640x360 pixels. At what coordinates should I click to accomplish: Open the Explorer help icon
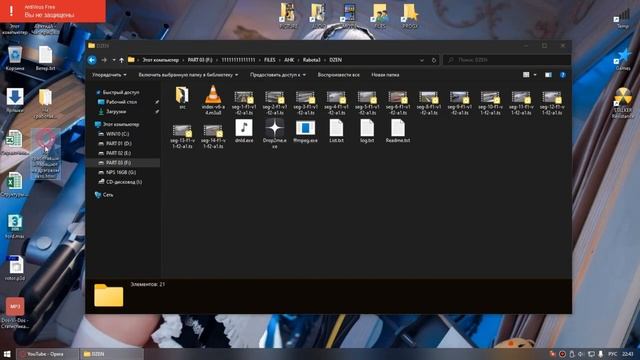(562, 75)
